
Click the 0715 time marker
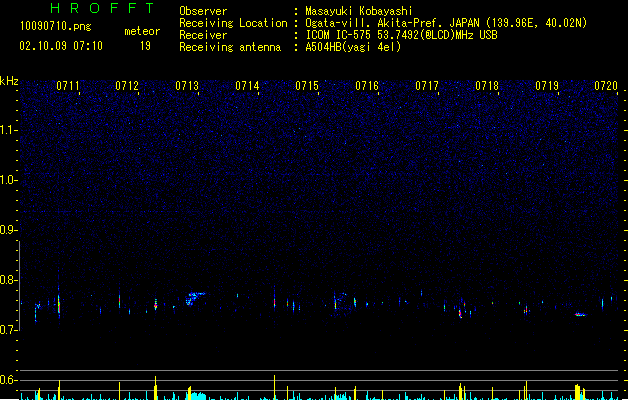coord(307,86)
